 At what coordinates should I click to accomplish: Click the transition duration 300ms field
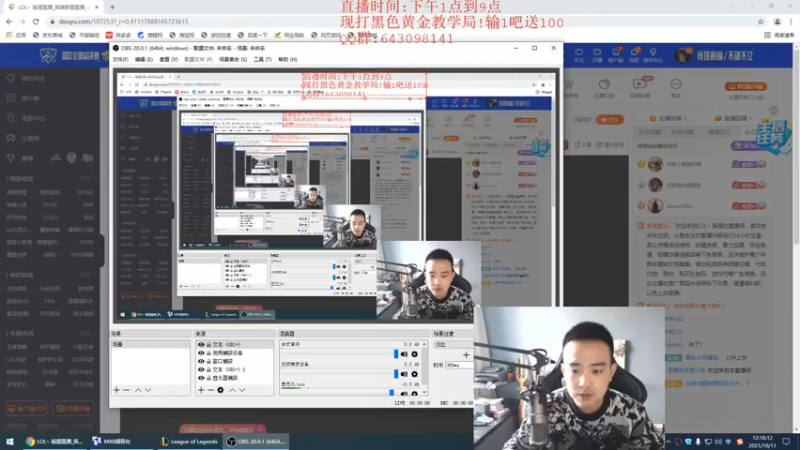(x=458, y=365)
